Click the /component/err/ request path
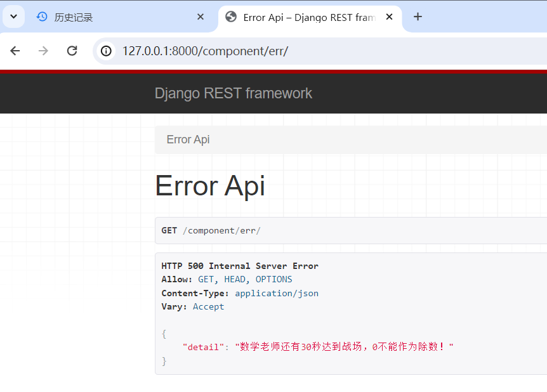The image size is (547, 392). click(x=221, y=230)
